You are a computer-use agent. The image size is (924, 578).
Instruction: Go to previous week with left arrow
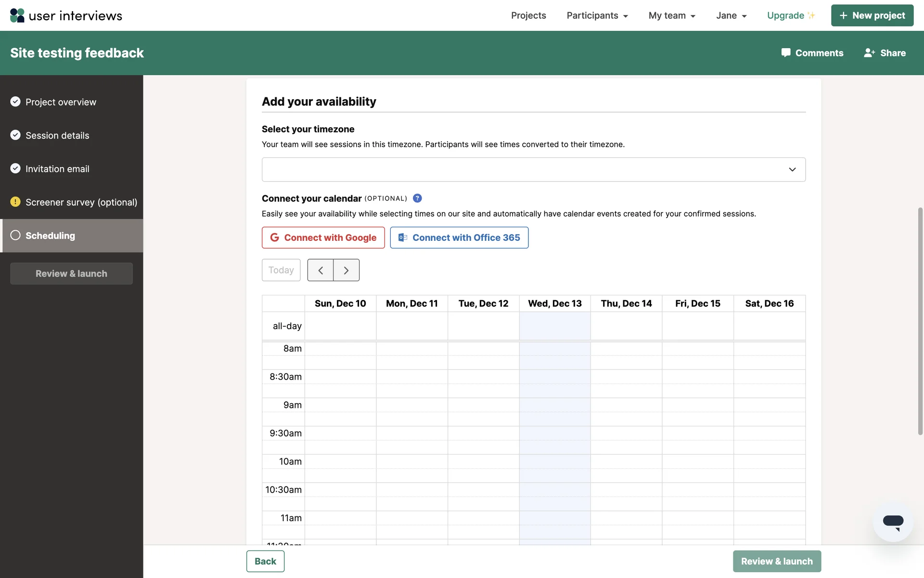pos(321,270)
